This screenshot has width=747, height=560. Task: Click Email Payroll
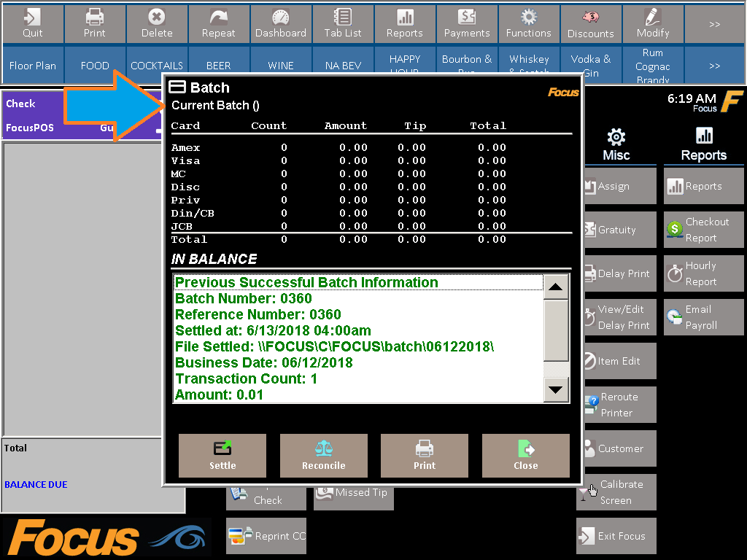(x=704, y=317)
